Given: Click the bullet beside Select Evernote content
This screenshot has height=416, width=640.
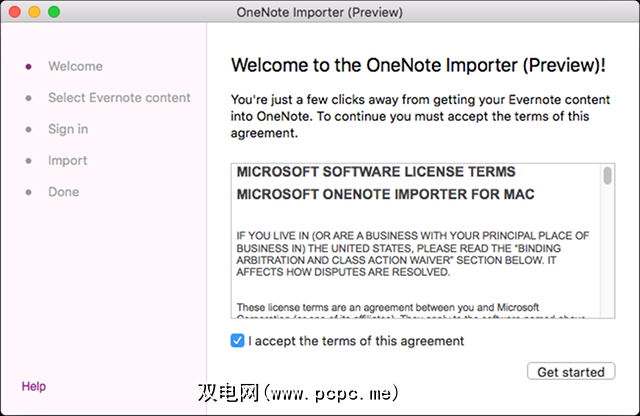Looking at the screenshot, I should (29, 98).
